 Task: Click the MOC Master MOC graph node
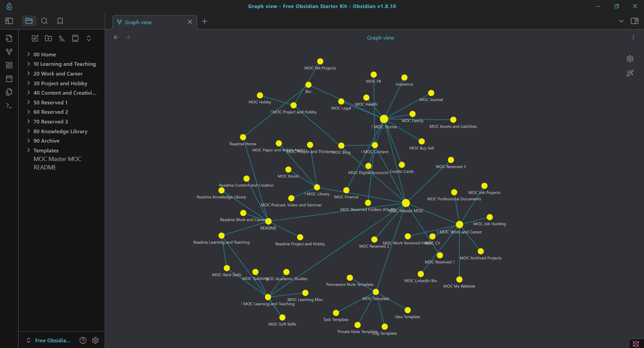coord(406,203)
